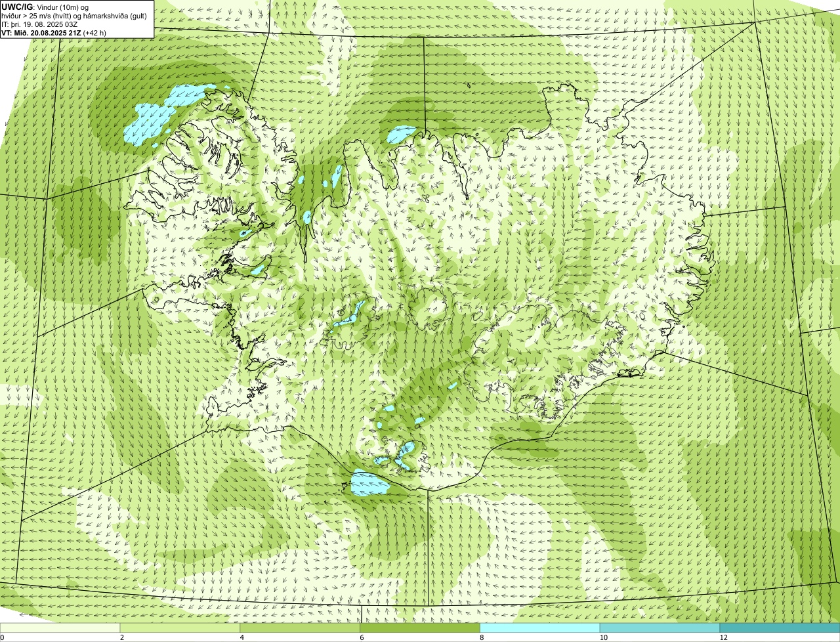Click the medium green 4–6 legend segment
840x642 pixels.
301,628
